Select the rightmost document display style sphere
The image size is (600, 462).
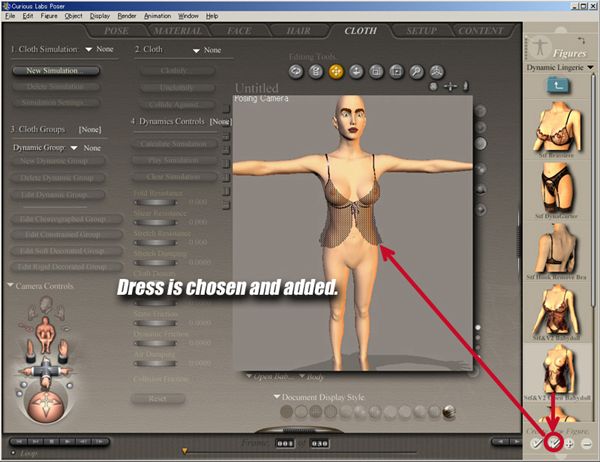[450, 410]
